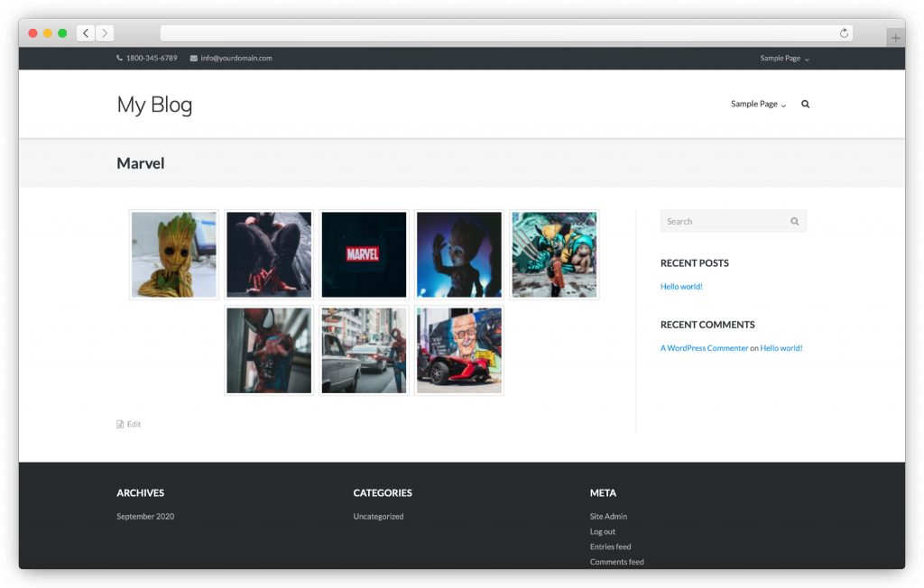Screen dimensions: 924x588
Task: Click the email envelope icon beside the address
Action: coord(192,58)
